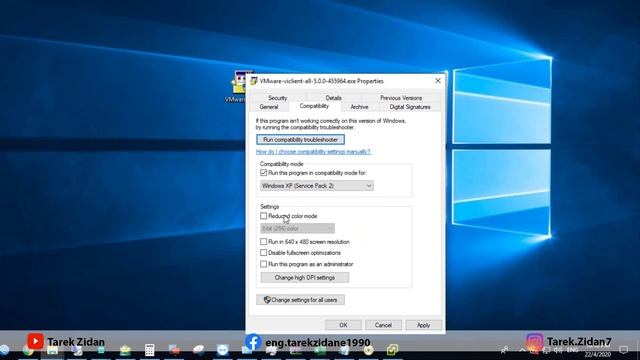Click the disabled 8-bit (256) color dropdown
640x360 pixels.
(x=297, y=229)
